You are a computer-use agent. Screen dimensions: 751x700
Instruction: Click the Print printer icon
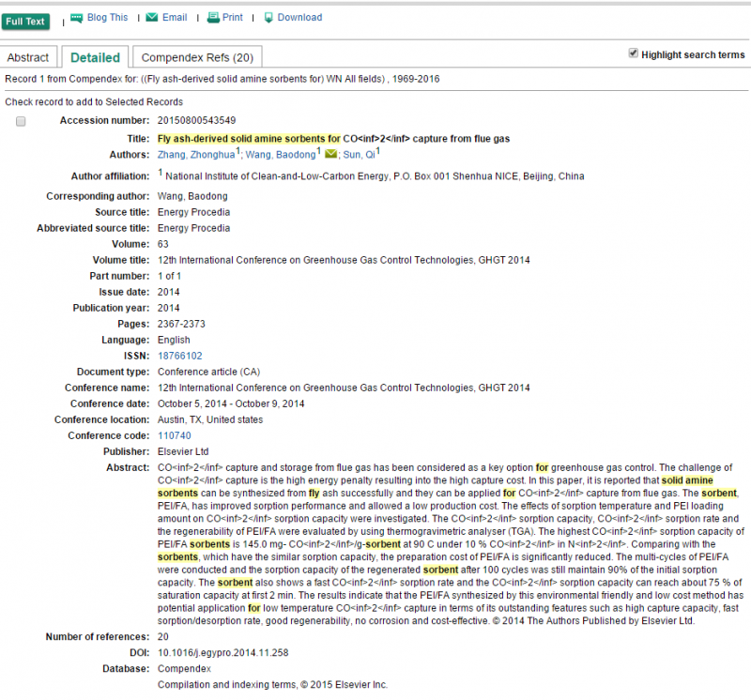pyautogui.click(x=213, y=18)
